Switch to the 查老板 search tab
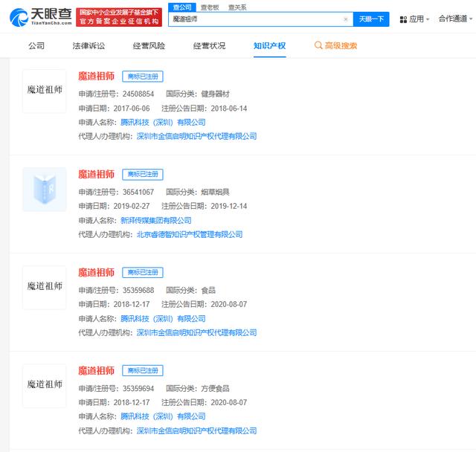This screenshot has width=476, height=452. point(209,7)
